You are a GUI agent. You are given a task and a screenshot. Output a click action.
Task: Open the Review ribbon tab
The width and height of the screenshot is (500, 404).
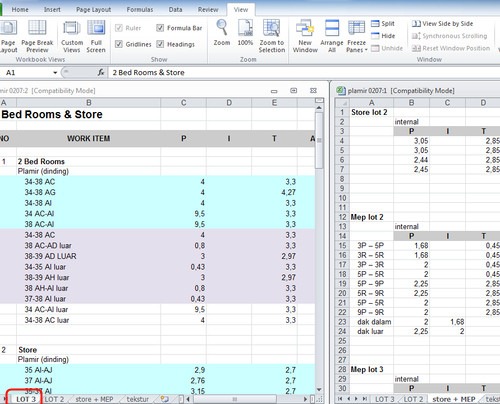(208, 9)
